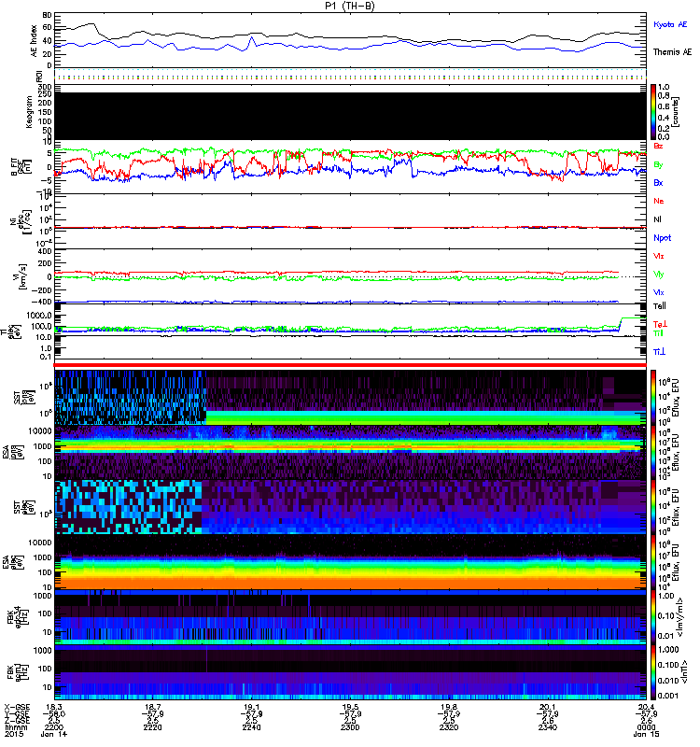This screenshot has width=700, height=747.
Task: Click the green By legend label
Action: (x=659, y=164)
